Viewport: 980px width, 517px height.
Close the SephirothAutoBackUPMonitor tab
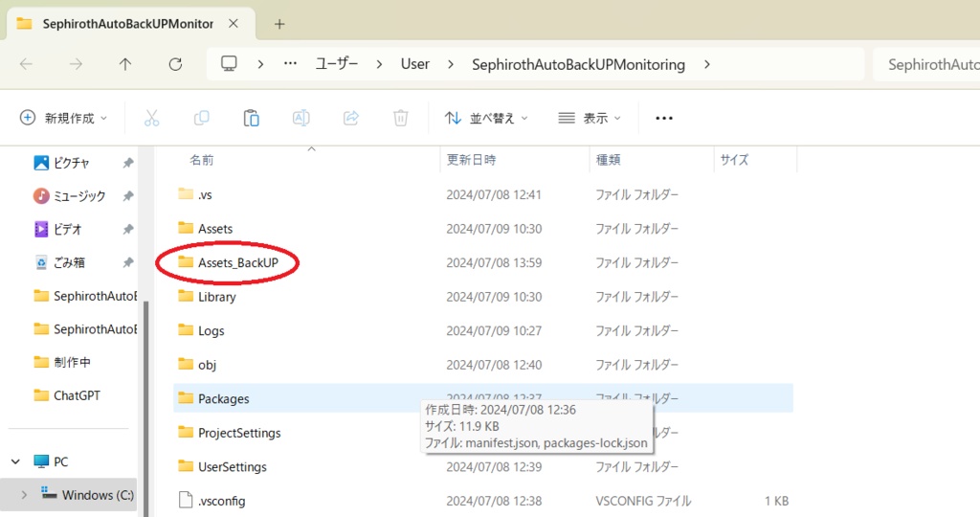coord(234,23)
